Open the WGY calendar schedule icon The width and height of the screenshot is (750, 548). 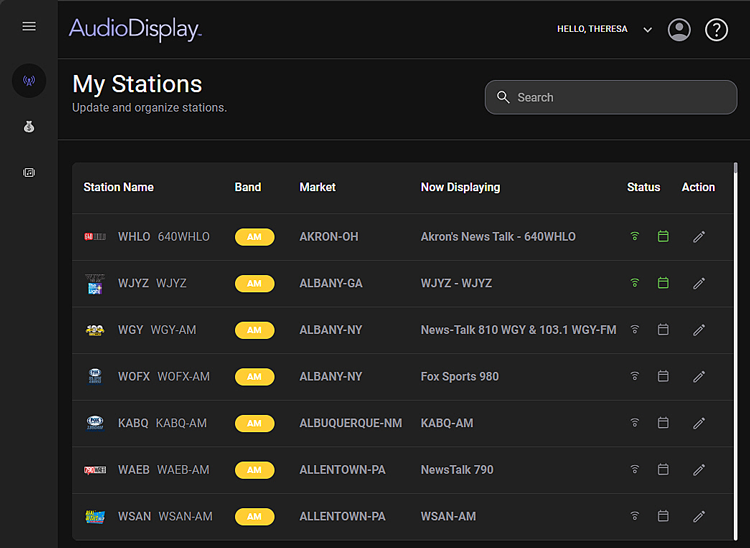663,329
